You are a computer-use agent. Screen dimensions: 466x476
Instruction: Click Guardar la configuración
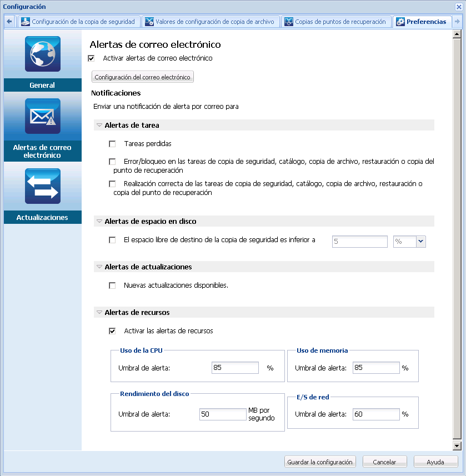pos(320,462)
